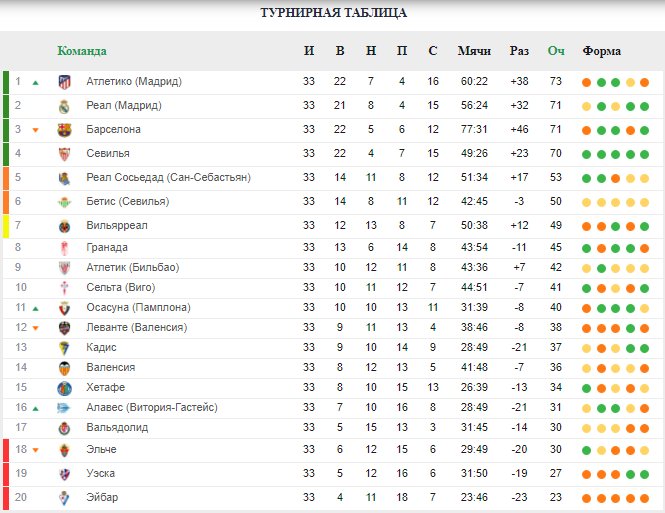Click the Форма column header
Viewport: 665px width, 513px height.
(x=601, y=51)
